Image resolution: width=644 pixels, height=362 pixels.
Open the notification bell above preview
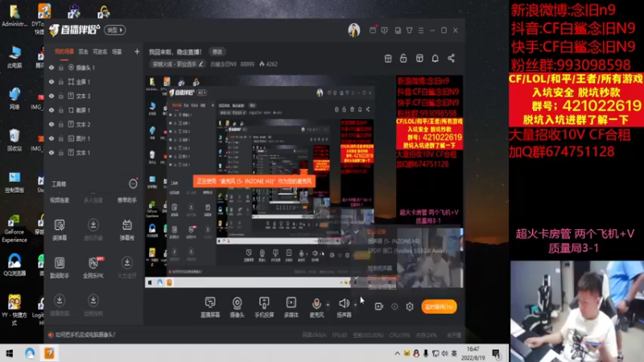tap(435, 58)
